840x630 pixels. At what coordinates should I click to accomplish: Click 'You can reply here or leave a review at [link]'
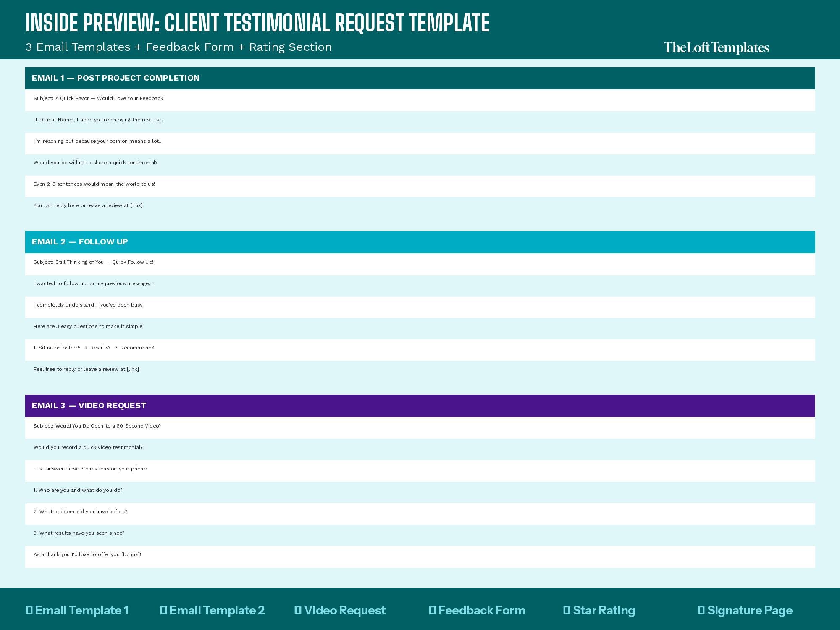88,205
